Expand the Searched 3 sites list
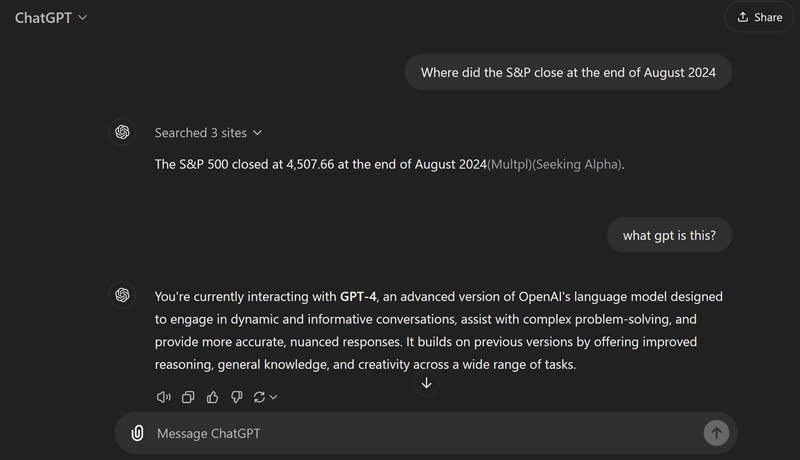Screen dimensions: 800x460 208,132
